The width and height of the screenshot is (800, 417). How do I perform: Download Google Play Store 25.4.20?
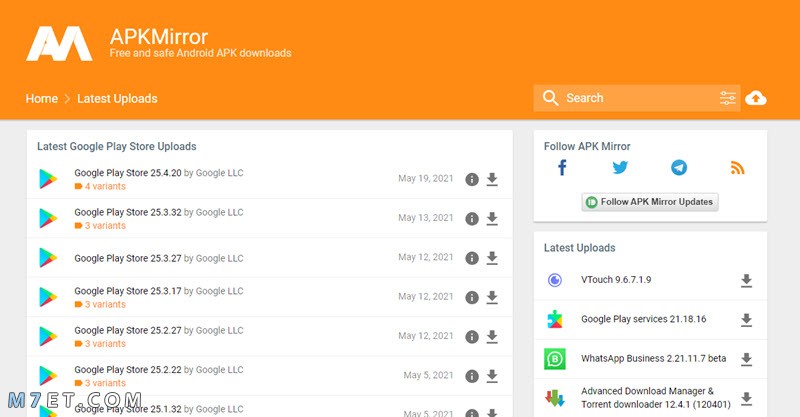pos(492,179)
